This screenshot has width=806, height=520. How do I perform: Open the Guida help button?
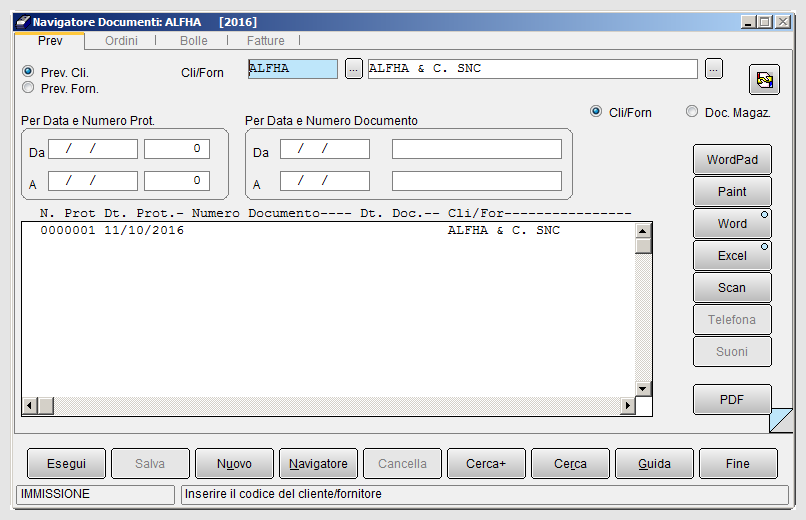[654, 463]
